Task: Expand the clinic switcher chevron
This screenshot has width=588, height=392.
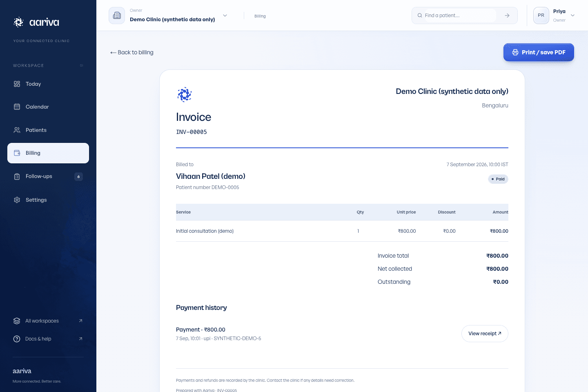Action: coord(225,16)
